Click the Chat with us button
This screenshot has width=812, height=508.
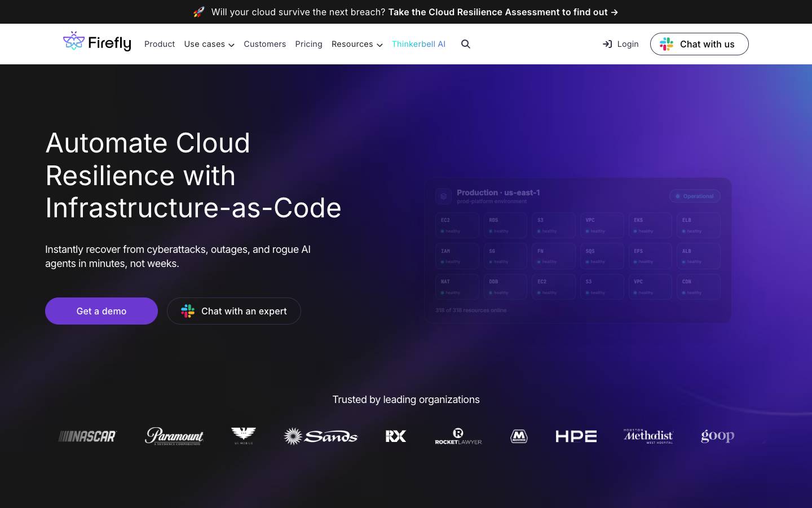click(699, 44)
